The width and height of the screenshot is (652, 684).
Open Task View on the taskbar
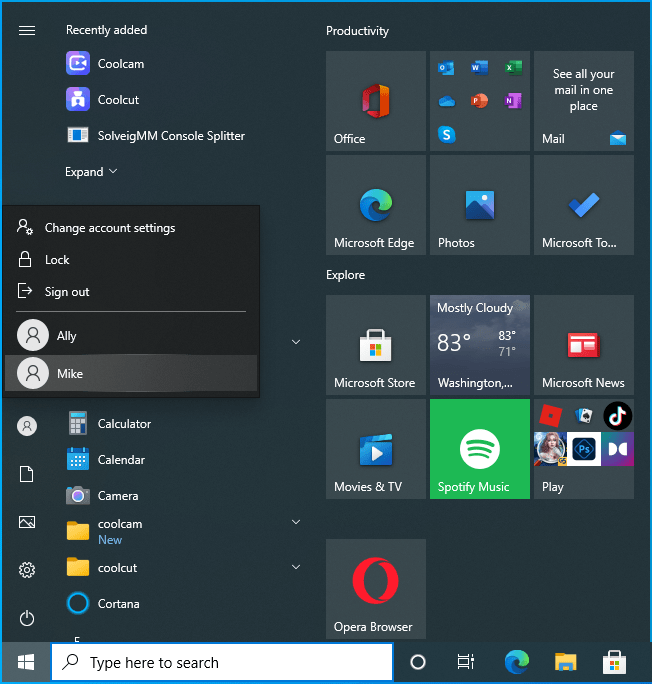(x=466, y=662)
